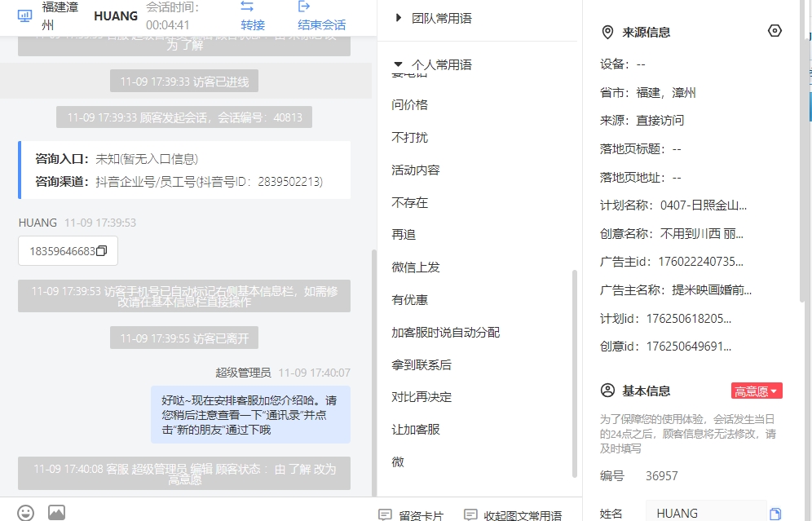Click the 由 了解 改为 高意愿 status notice

(x=184, y=474)
